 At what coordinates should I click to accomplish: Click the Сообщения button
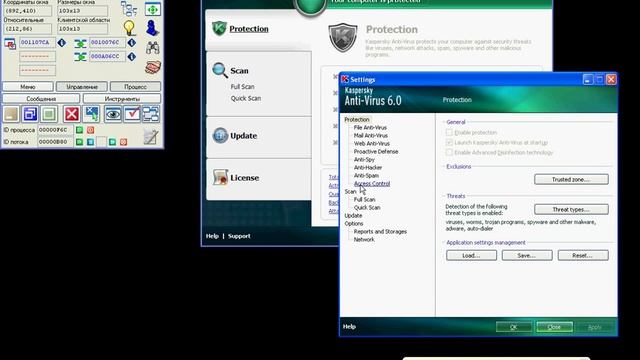click(41, 98)
